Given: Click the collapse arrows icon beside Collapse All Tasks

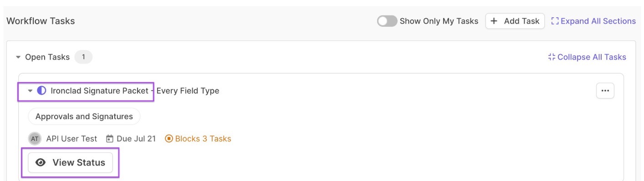Looking at the screenshot, I should [x=552, y=57].
